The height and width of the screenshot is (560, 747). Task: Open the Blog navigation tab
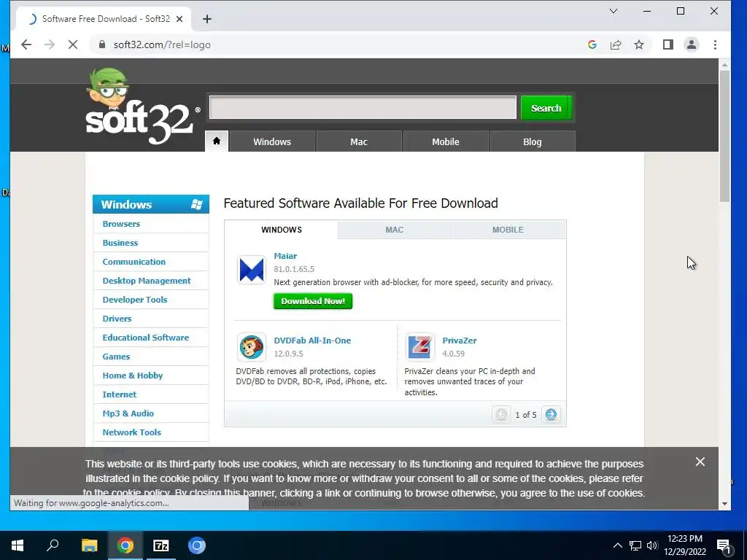(x=532, y=141)
